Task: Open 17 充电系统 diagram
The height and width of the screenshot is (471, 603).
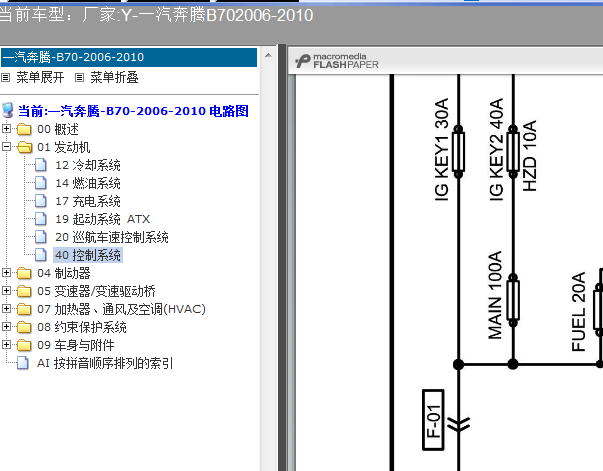Action: 88,201
